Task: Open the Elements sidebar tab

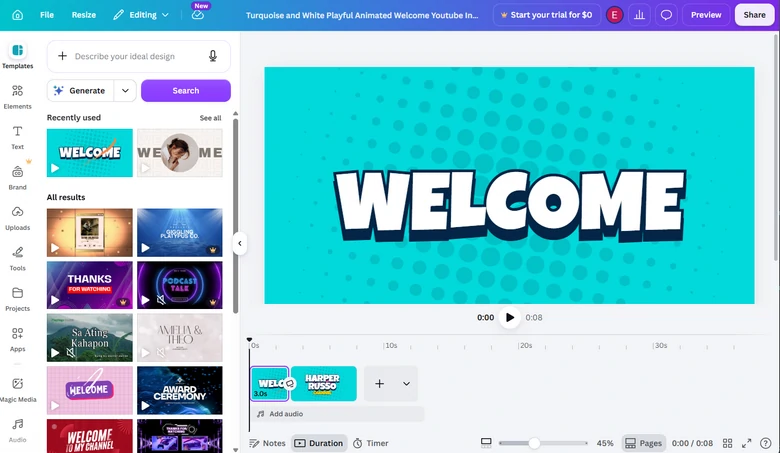Action: point(17,96)
